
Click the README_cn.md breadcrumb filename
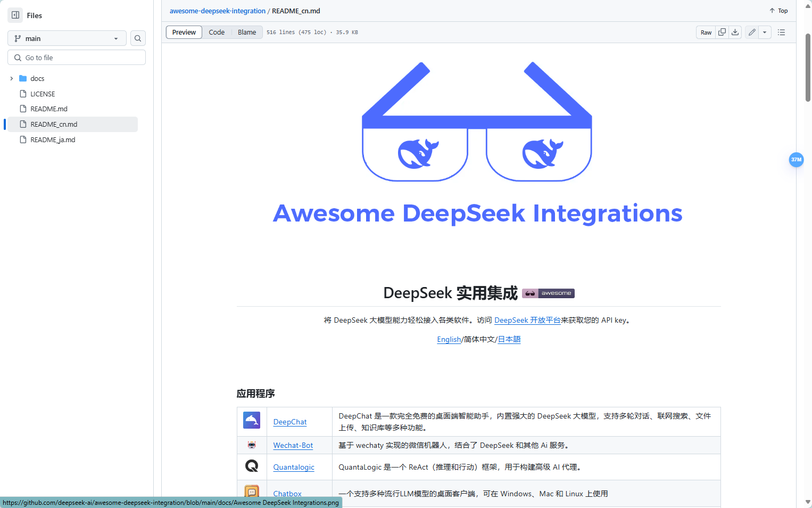(296, 11)
